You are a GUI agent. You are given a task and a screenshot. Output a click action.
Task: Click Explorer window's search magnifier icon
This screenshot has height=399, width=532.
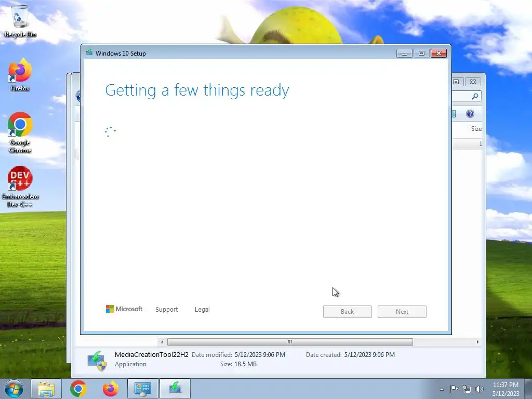coord(475,96)
